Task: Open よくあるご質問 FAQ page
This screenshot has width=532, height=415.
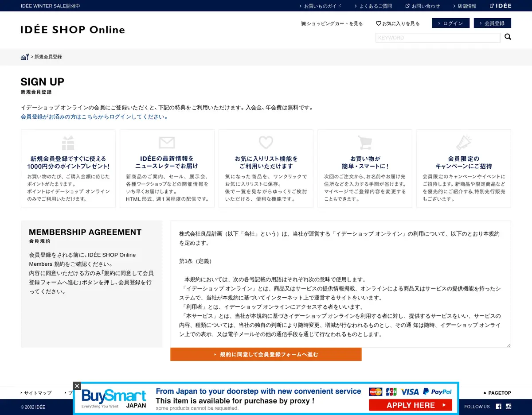Action: tap(373, 6)
